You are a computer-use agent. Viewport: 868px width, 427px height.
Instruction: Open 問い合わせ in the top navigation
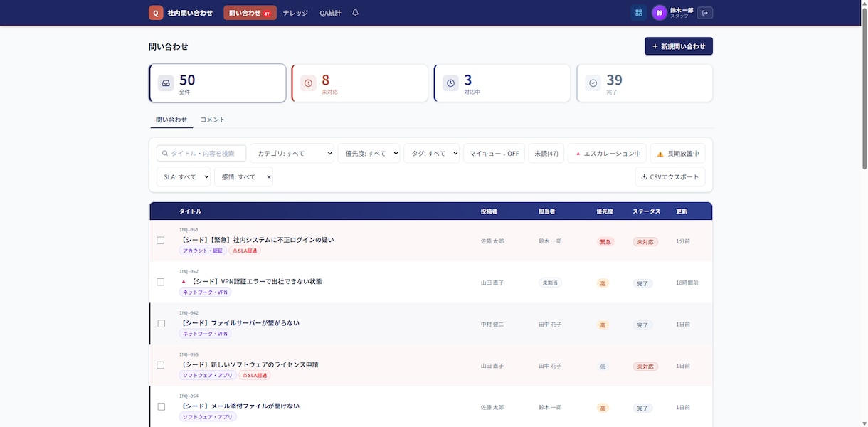(250, 13)
